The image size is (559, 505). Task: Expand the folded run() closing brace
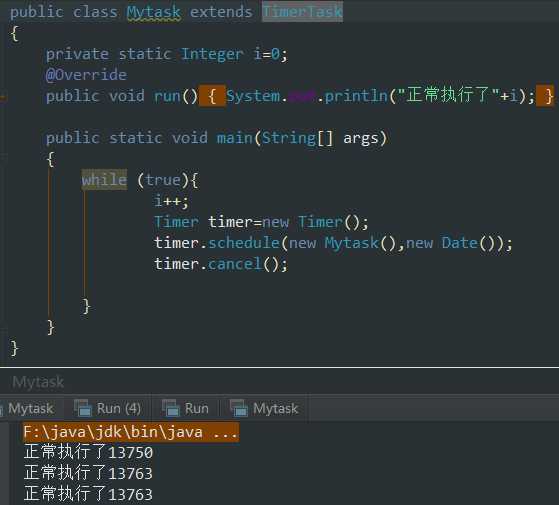point(545,96)
